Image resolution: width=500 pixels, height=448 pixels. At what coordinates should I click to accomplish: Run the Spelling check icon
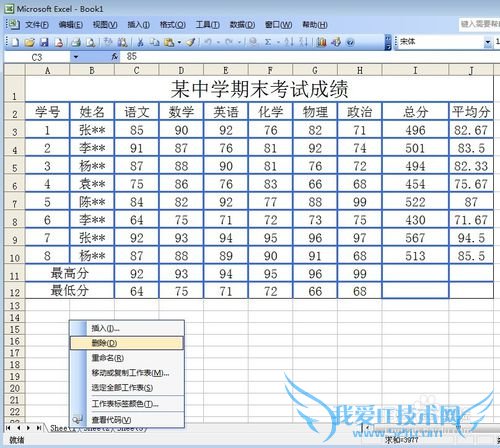click(108, 42)
